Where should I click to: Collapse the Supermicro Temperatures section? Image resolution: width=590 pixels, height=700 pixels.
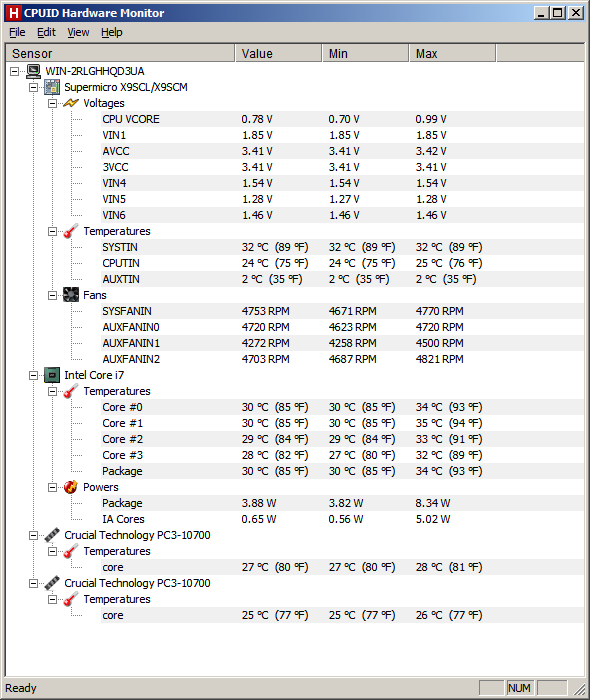coord(52,231)
